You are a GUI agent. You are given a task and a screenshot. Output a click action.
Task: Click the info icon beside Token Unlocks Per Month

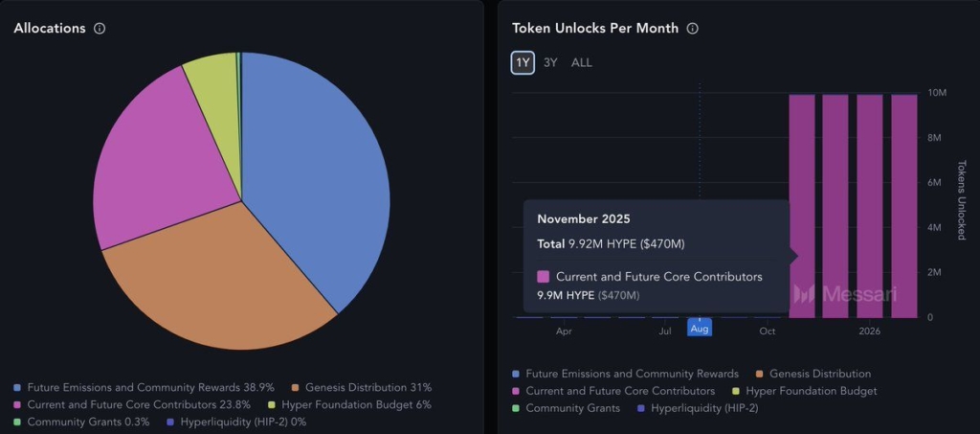point(693,29)
